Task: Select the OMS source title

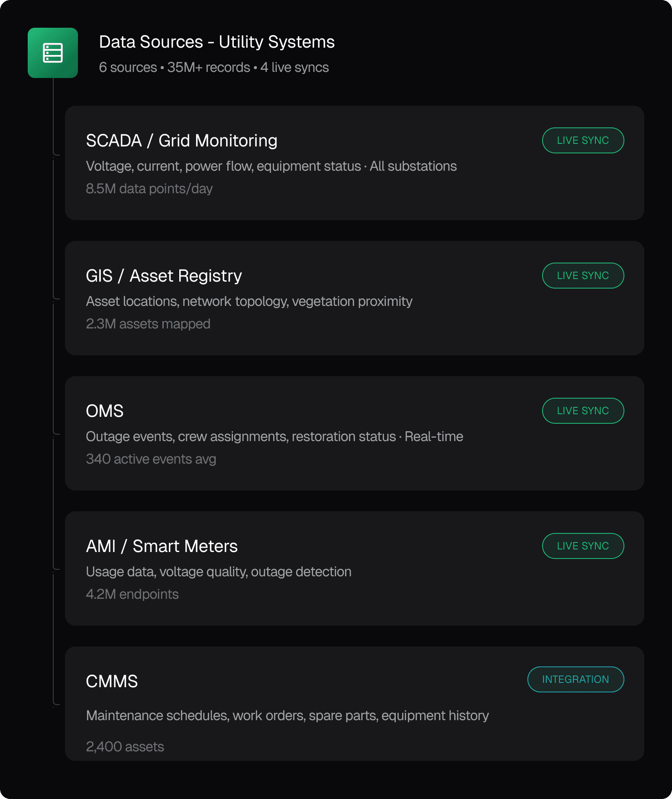Action: 105,411
